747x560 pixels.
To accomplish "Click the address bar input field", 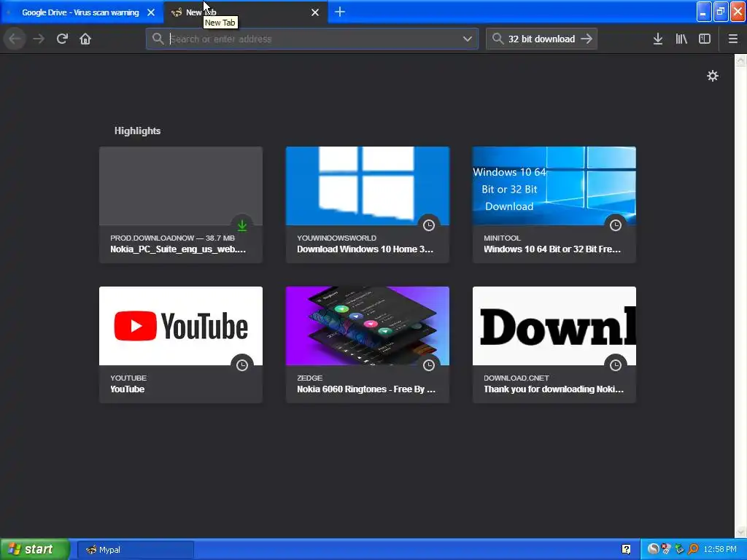I will (x=312, y=39).
